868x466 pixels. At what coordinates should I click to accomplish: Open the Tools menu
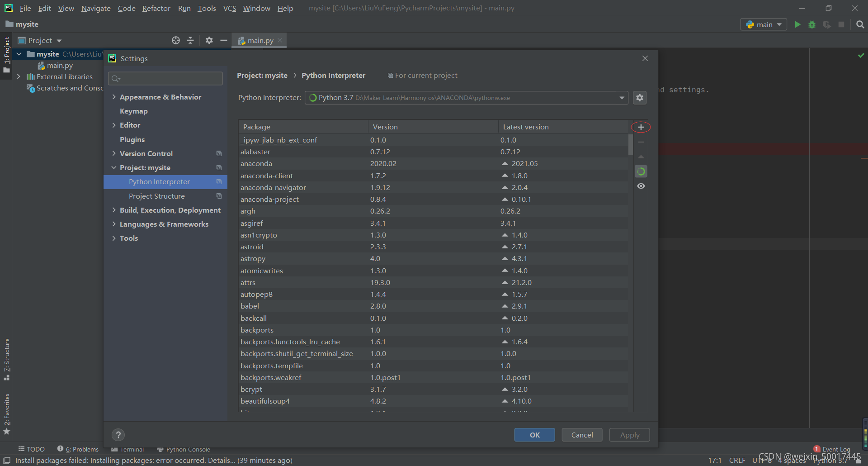(207, 8)
